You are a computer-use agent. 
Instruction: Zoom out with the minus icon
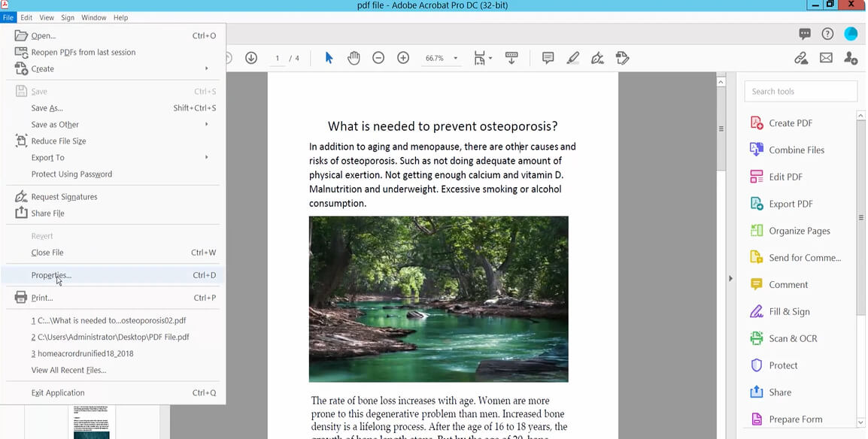[x=378, y=58]
